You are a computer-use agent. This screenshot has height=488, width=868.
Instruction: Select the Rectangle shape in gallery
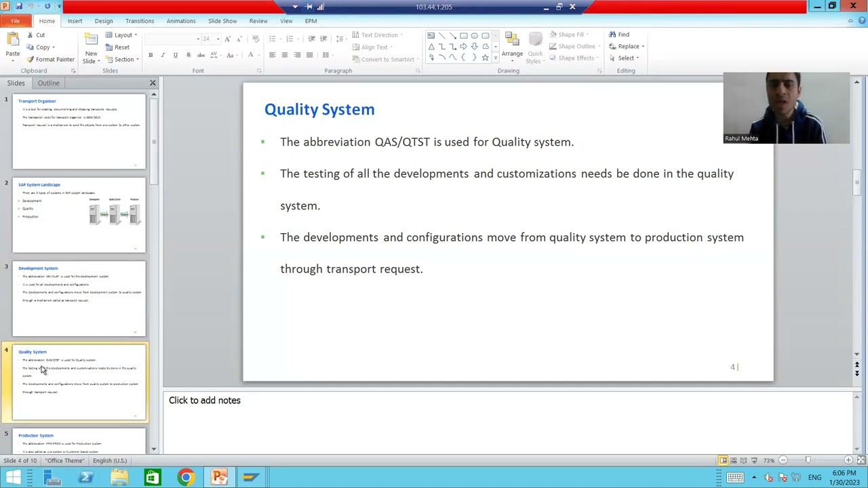click(x=463, y=36)
